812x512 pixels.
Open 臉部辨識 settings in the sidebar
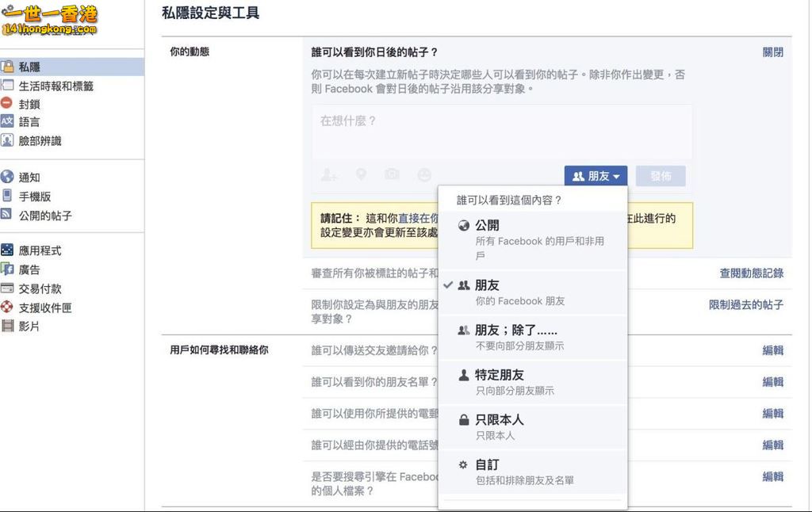(40, 141)
